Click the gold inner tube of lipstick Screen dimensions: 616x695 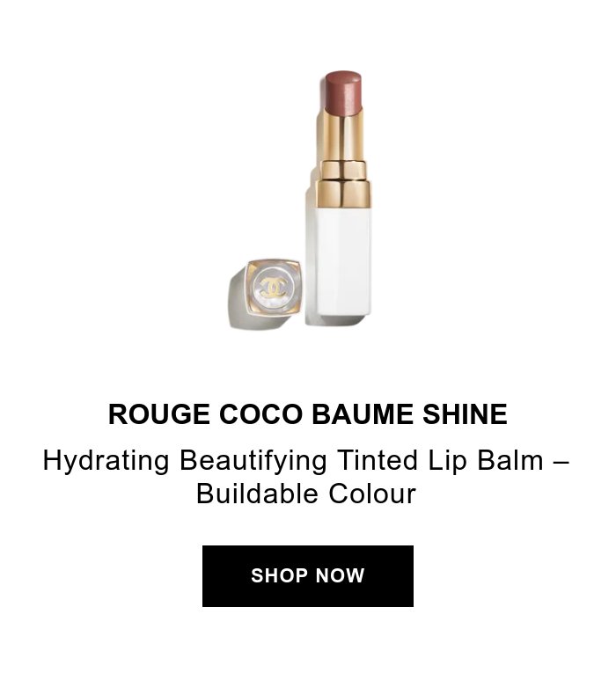pos(341,135)
